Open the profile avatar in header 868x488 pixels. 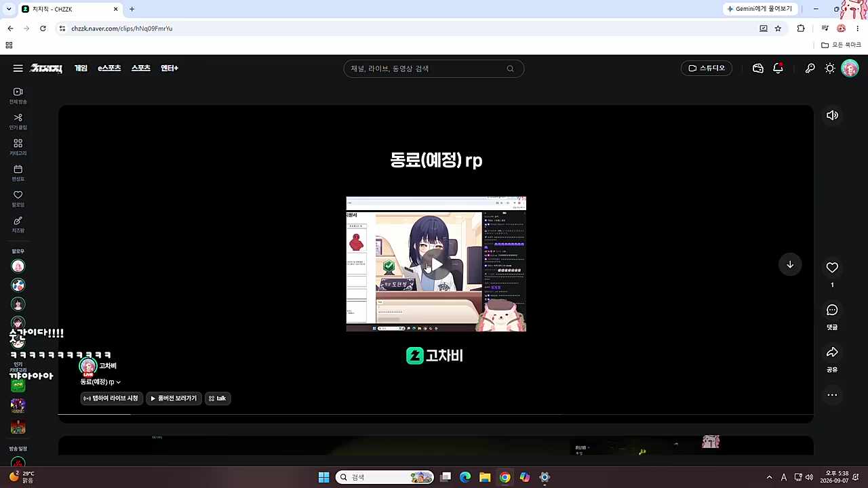coord(850,68)
